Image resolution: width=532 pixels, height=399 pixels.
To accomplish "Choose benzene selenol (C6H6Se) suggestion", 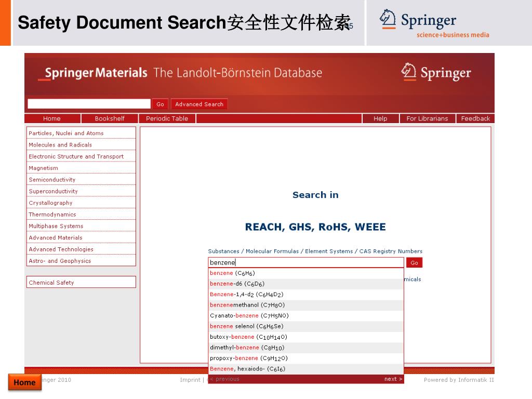I will point(305,326).
